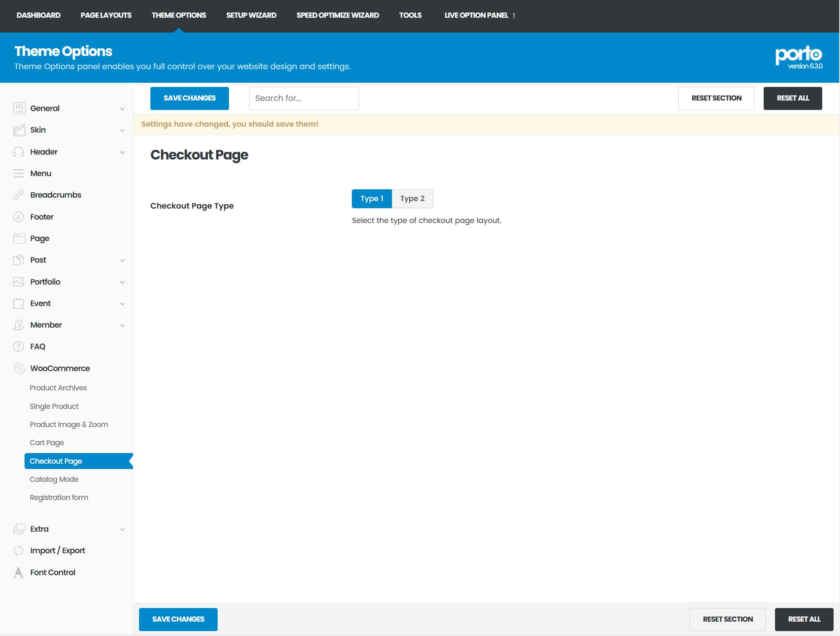Select Type 2 checkout layout
Viewport: 840px width, 636px height.
(412, 198)
